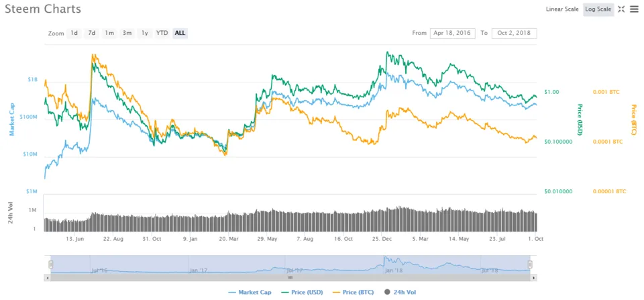Click the $100M axis label
Viewport: 644px width, 300px height.
[x=28, y=117]
